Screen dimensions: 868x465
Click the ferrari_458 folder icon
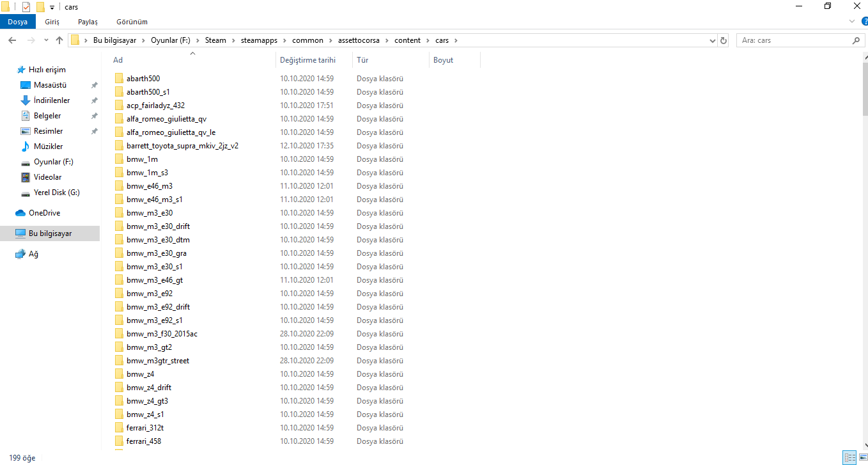click(119, 441)
